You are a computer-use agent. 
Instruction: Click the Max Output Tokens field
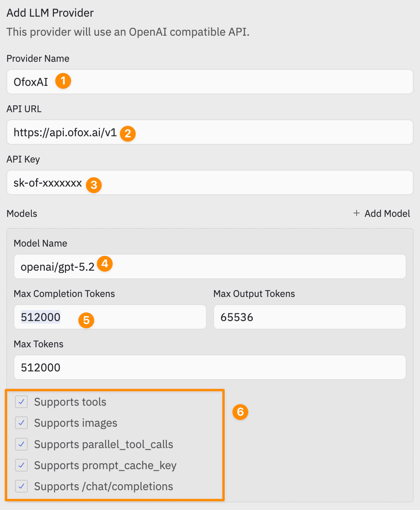309,317
